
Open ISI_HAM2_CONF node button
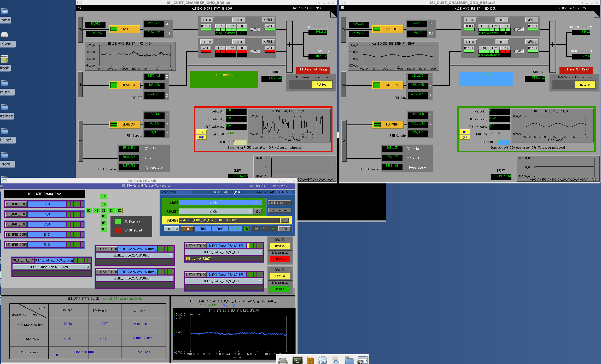click(x=16, y=204)
